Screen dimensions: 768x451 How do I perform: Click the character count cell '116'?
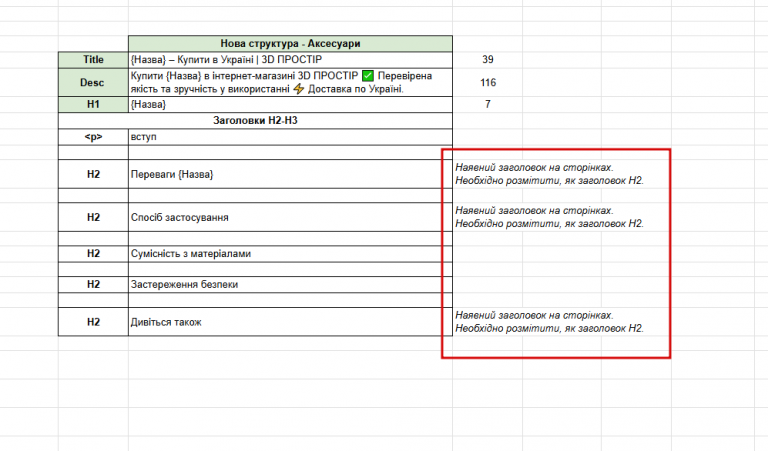pyautogui.click(x=487, y=82)
